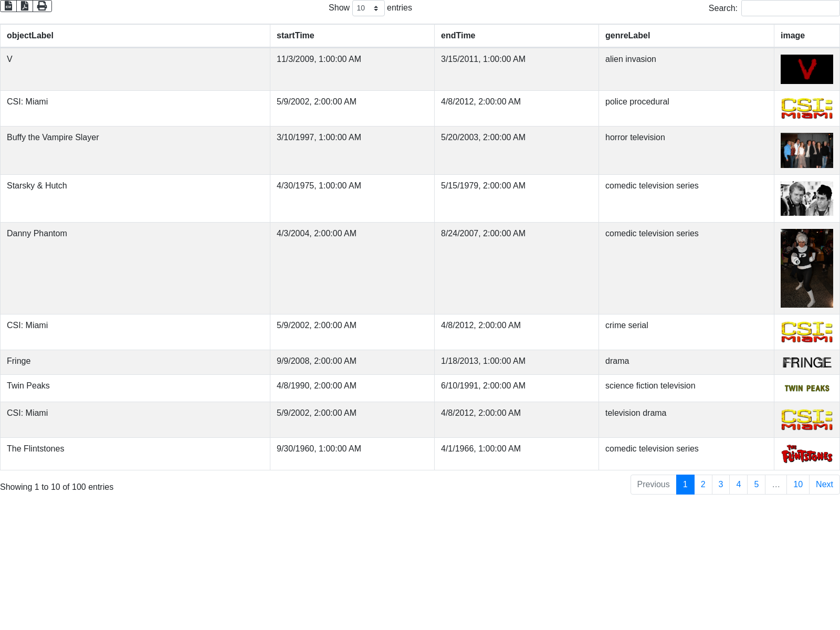The width and height of the screenshot is (840, 630).
Task: Export table as PDF document
Action: tap(25, 6)
